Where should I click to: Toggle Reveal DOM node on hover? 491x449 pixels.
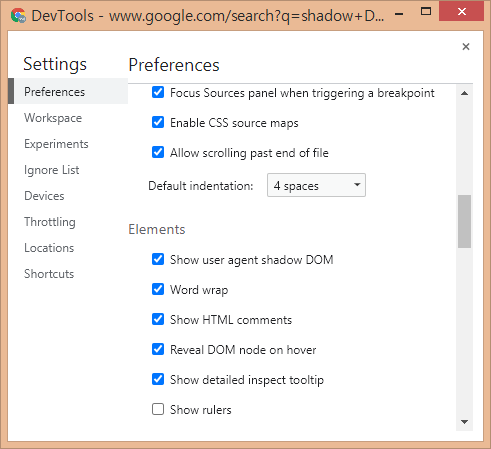click(x=158, y=349)
